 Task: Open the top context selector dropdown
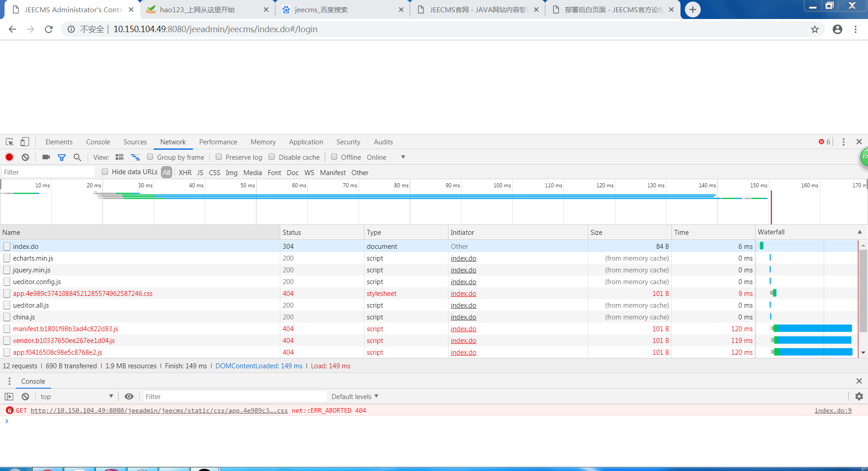76,397
